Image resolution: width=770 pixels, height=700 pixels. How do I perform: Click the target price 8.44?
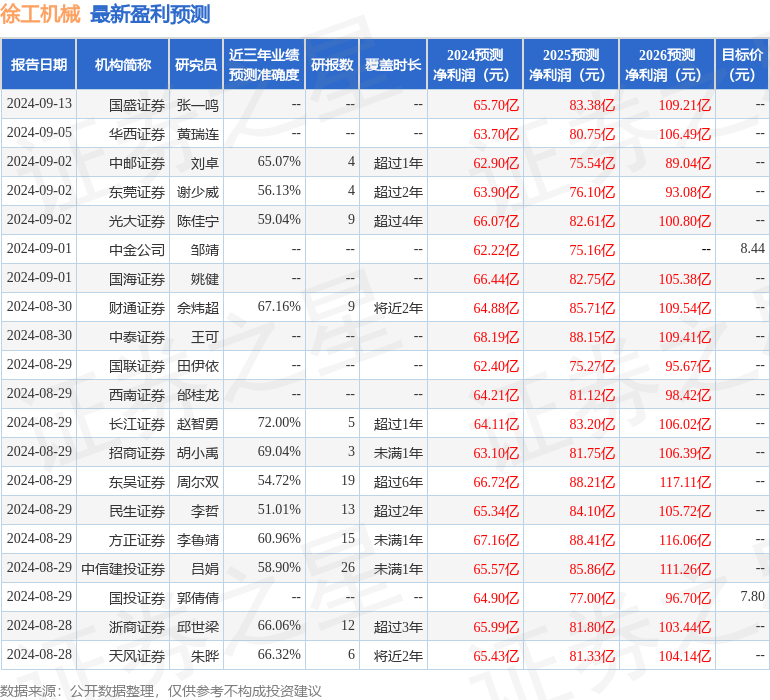(752, 249)
